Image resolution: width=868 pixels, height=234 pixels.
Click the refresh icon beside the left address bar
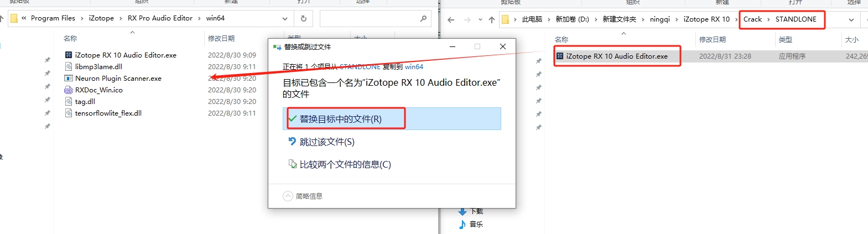[303, 18]
